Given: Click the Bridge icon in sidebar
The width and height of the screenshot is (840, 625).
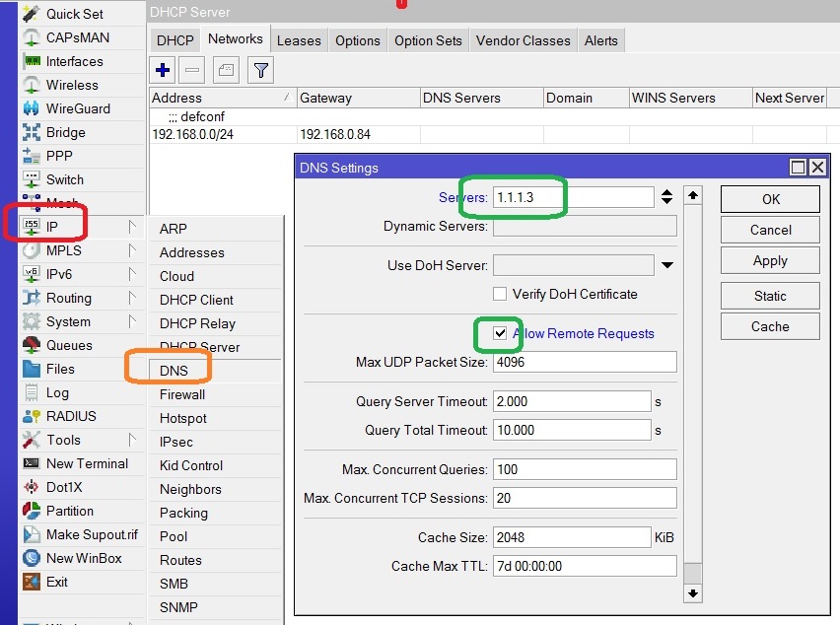Looking at the screenshot, I should (33, 132).
